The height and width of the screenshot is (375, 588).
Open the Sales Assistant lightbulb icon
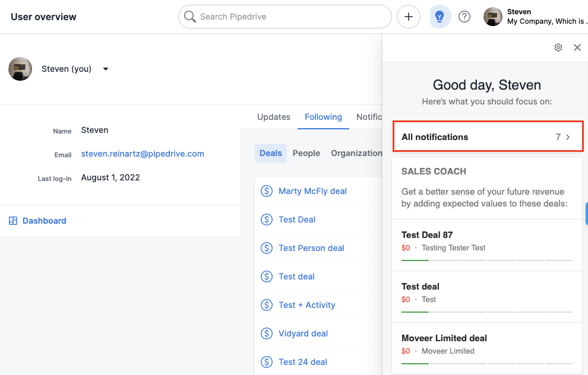(440, 17)
